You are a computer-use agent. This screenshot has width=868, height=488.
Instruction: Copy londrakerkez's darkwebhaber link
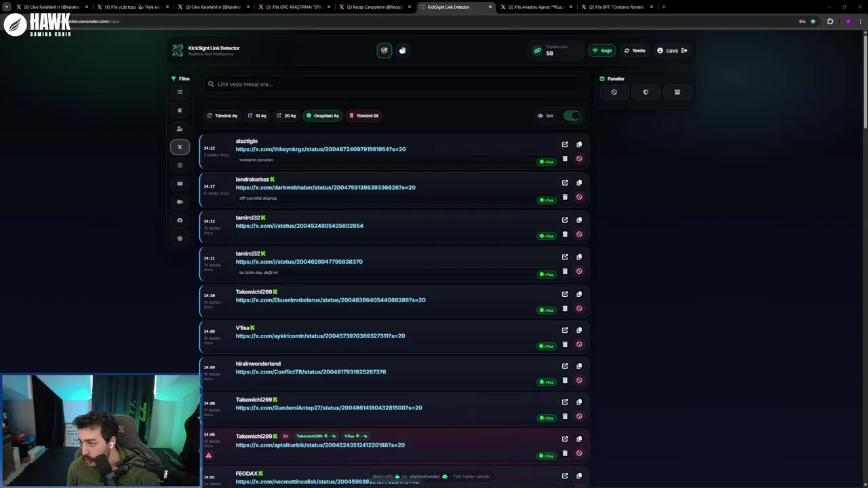click(579, 182)
